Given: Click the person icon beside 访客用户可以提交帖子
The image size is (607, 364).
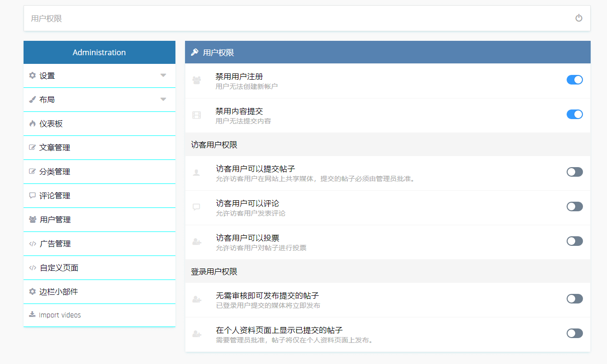Looking at the screenshot, I should pos(196,172).
